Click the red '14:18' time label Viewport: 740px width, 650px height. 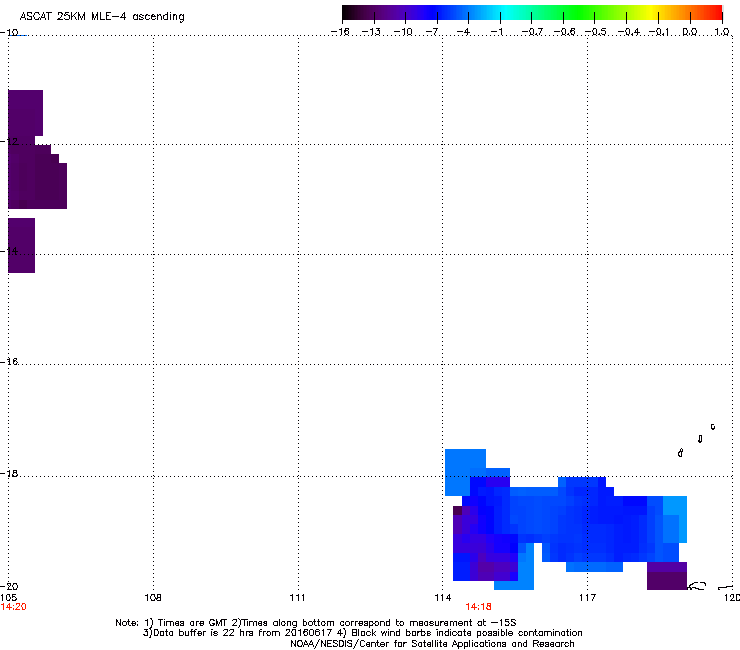[x=479, y=607]
